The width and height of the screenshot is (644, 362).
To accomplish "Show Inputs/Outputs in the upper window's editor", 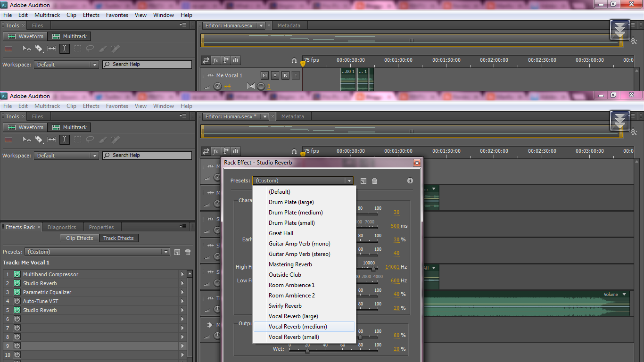I will pos(206,60).
